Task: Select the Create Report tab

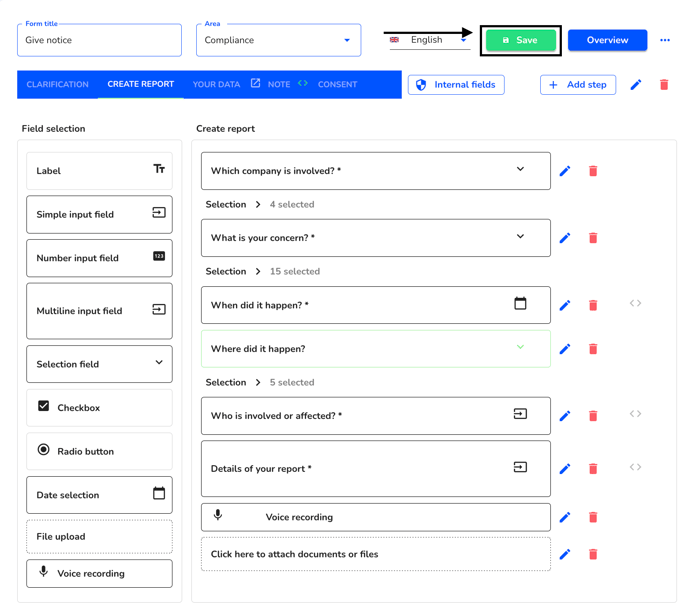Action: [141, 84]
